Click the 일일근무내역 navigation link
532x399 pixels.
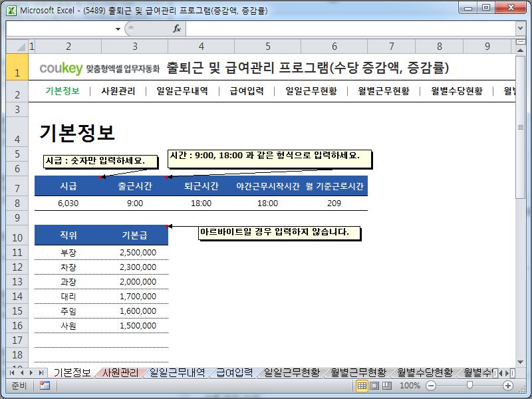[x=182, y=91]
